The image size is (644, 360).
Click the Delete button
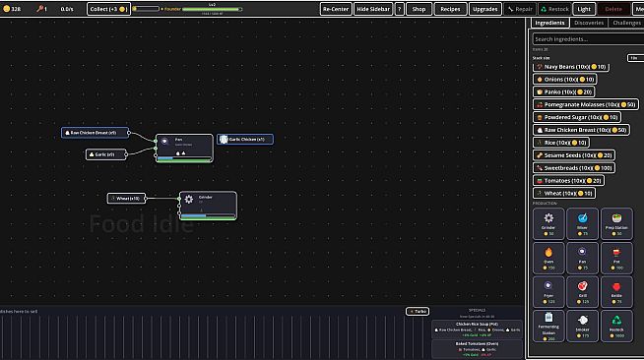pos(613,9)
